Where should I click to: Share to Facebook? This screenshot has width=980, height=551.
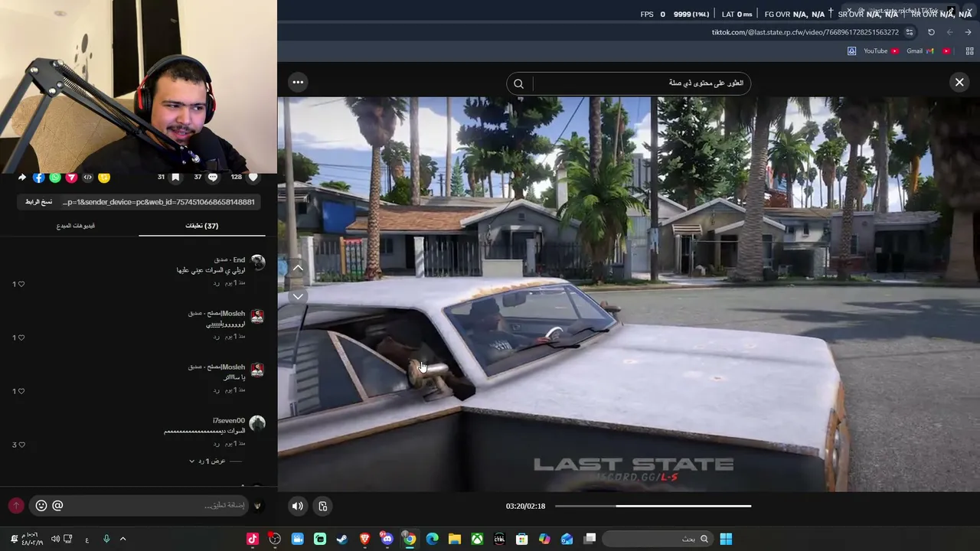(39, 177)
